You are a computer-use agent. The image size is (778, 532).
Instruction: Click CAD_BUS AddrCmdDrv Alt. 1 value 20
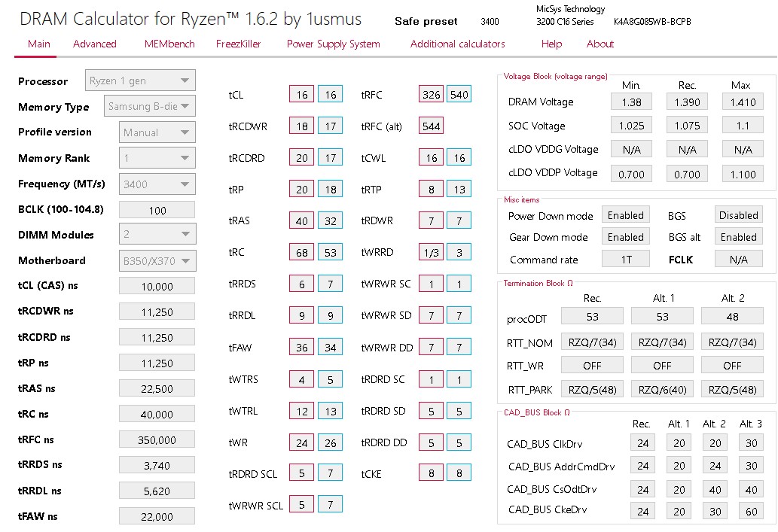679,466
